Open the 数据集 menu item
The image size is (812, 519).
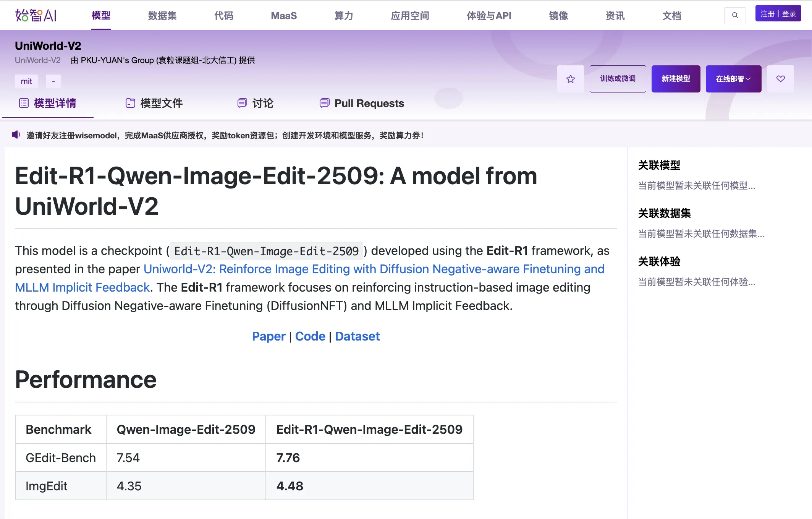(162, 16)
